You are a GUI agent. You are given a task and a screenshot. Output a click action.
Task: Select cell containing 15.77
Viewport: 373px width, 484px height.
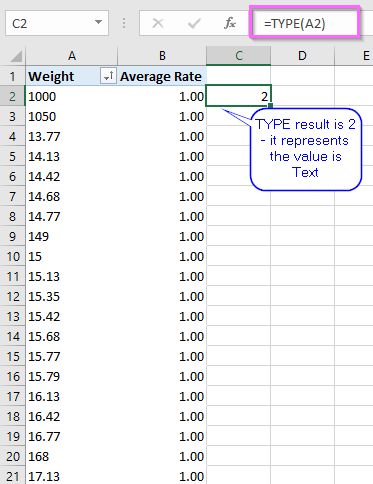pos(72,356)
